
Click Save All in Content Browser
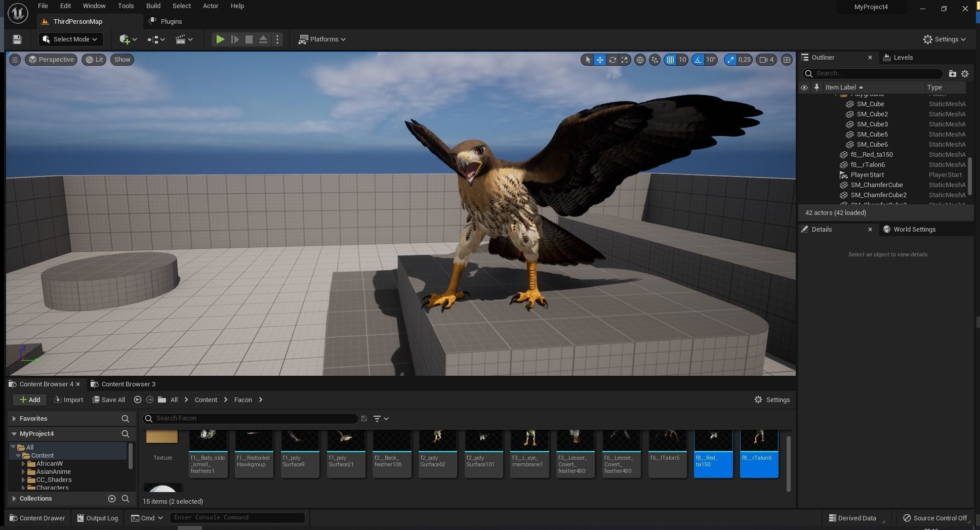point(109,400)
